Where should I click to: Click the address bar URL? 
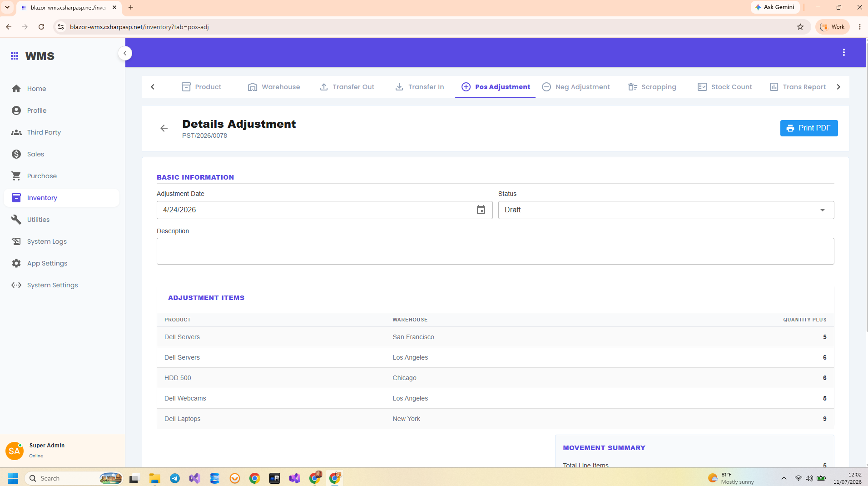[139, 27]
